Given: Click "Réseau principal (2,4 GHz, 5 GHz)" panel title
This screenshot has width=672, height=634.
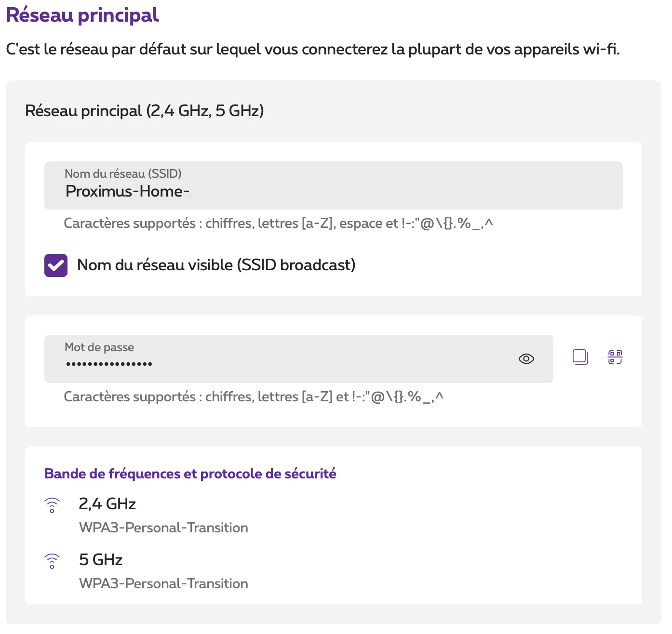Looking at the screenshot, I should (x=144, y=111).
